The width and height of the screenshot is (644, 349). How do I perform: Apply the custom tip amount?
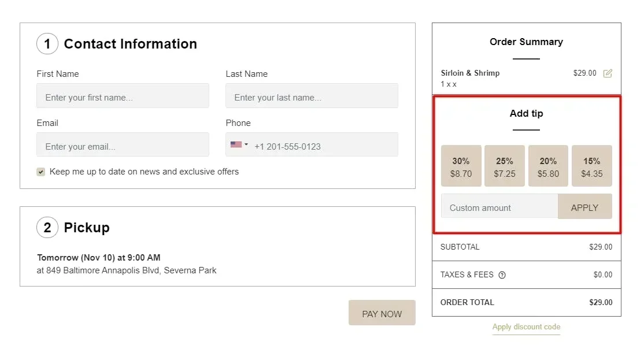click(585, 206)
